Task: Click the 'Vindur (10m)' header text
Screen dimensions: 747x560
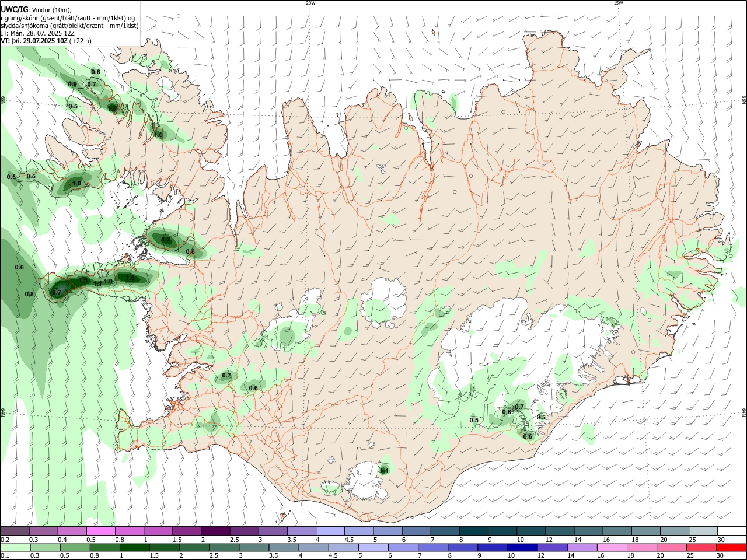Action: point(51,10)
